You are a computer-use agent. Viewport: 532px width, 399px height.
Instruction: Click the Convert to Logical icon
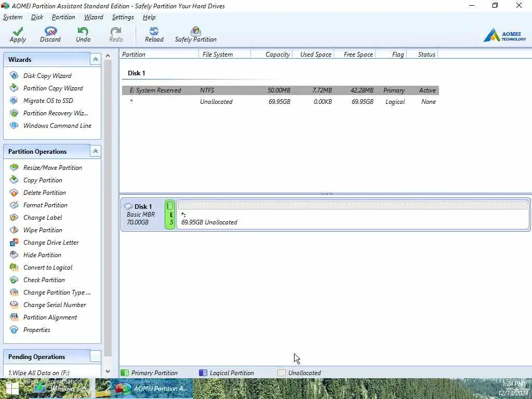pyautogui.click(x=14, y=268)
